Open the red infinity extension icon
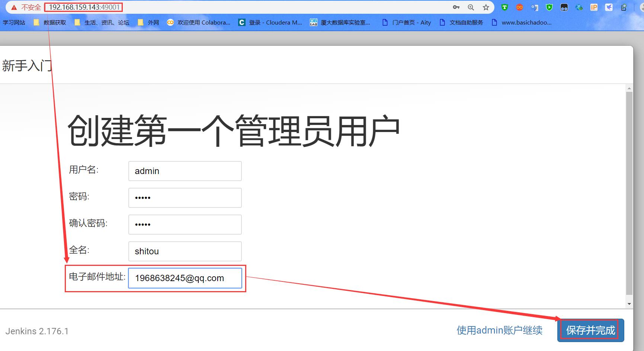The width and height of the screenshot is (644, 351). point(520,7)
